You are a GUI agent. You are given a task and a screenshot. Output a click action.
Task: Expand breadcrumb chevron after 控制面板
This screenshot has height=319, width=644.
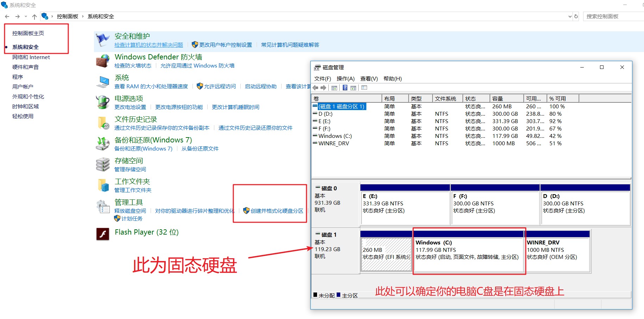83,17
